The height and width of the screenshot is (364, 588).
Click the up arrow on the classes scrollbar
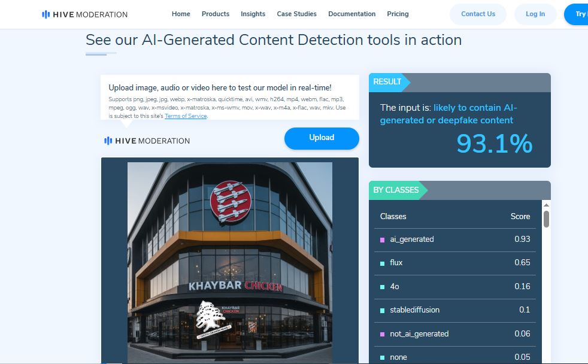pos(546,205)
